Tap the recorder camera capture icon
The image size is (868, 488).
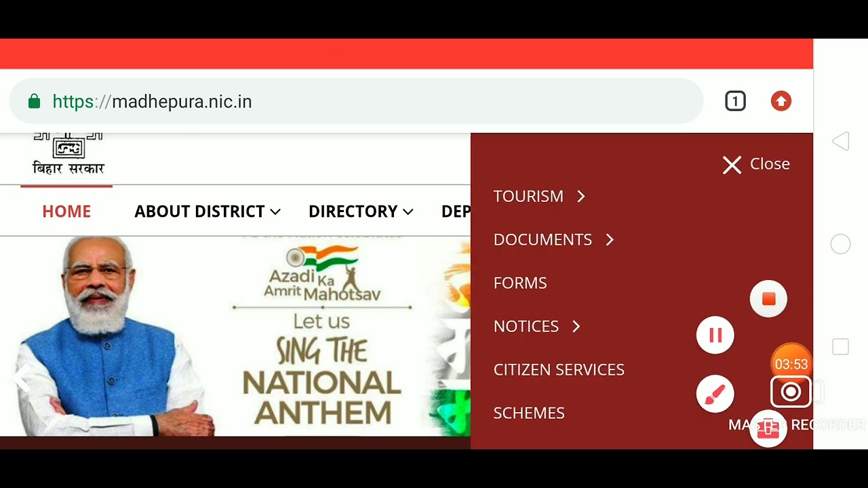click(791, 392)
